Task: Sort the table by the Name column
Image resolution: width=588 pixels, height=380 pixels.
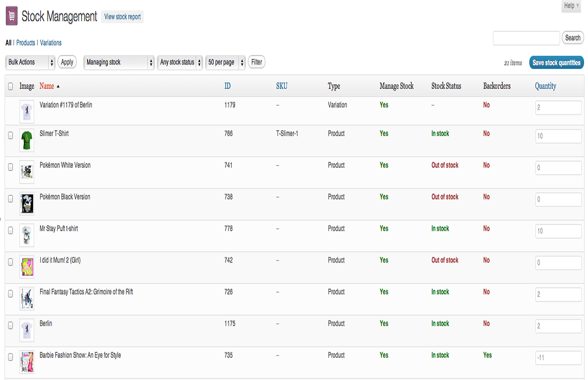Action: click(x=46, y=86)
